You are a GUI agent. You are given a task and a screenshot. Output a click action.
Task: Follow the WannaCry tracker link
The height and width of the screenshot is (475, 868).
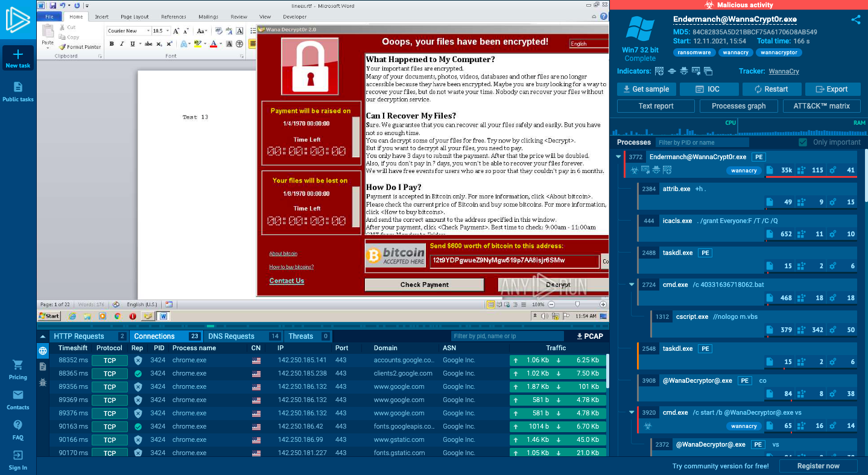point(784,71)
